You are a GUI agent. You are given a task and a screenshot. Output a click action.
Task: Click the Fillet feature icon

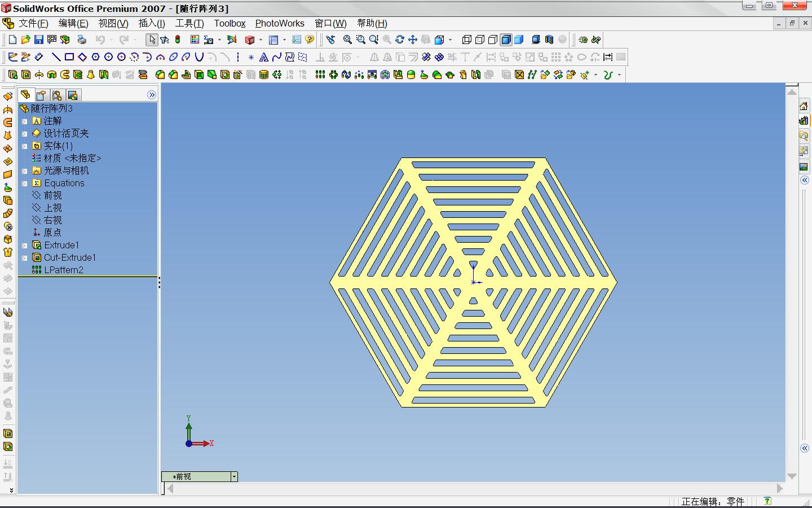(160, 75)
